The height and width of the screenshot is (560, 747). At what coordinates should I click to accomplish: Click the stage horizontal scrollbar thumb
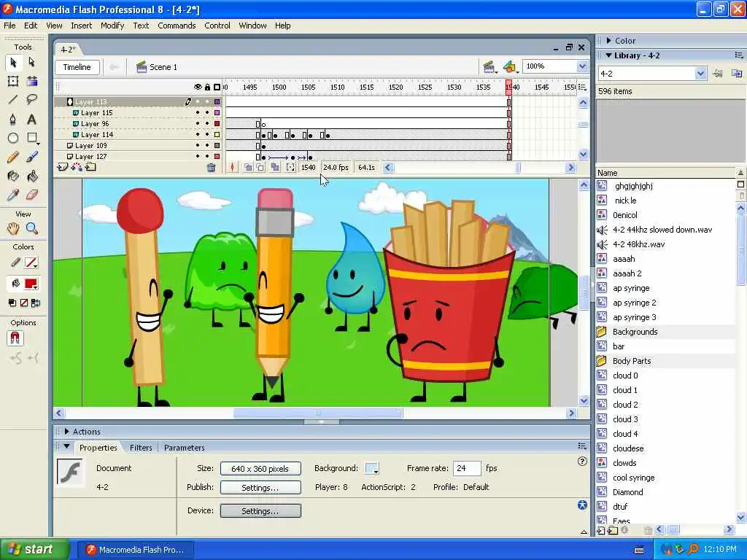318,413
